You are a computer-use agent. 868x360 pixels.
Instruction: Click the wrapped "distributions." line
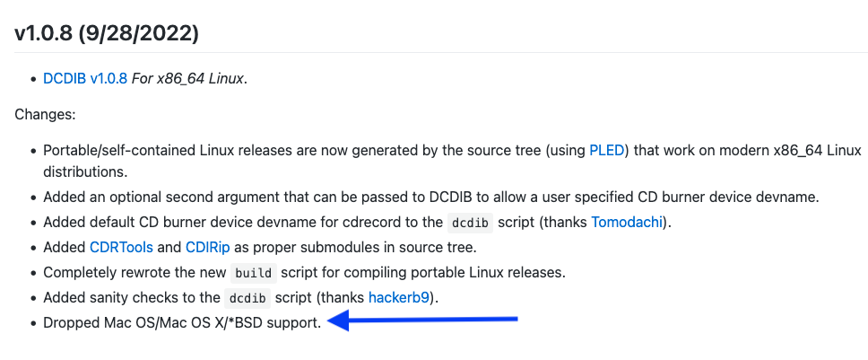tap(85, 171)
